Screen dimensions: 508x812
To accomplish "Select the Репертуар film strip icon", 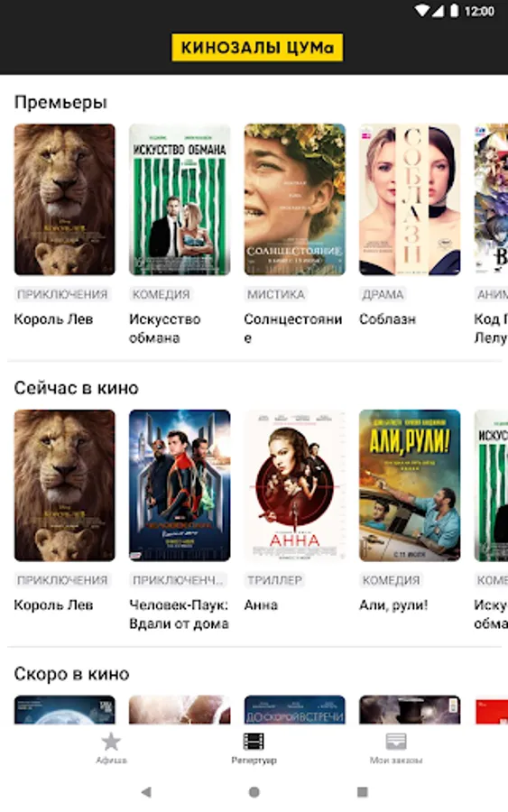I will pos(254,742).
